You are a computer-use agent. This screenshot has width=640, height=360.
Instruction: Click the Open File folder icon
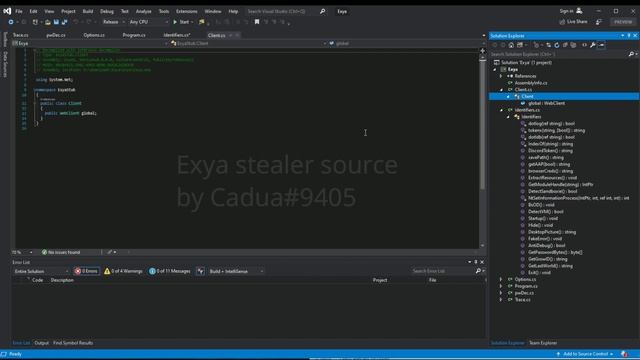tap(48, 22)
